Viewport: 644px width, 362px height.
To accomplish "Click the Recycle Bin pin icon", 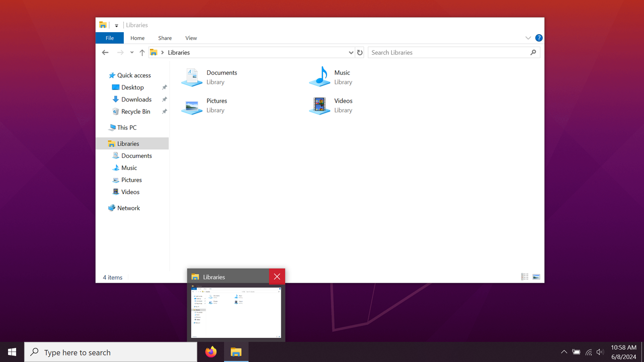I will [164, 112].
